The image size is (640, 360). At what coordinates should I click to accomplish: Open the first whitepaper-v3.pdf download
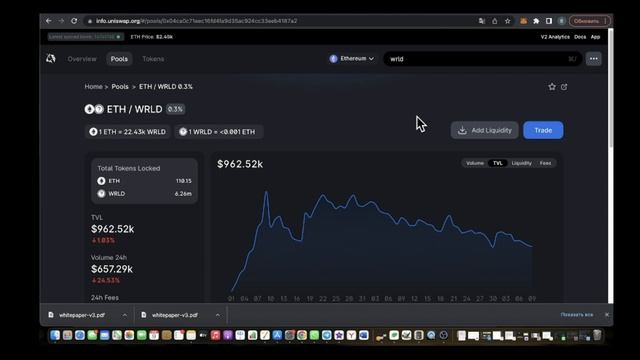[82, 315]
